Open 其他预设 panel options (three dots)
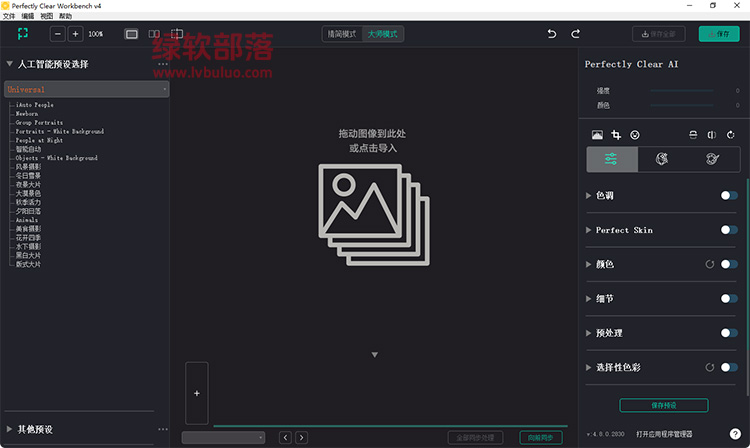 click(x=163, y=429)
